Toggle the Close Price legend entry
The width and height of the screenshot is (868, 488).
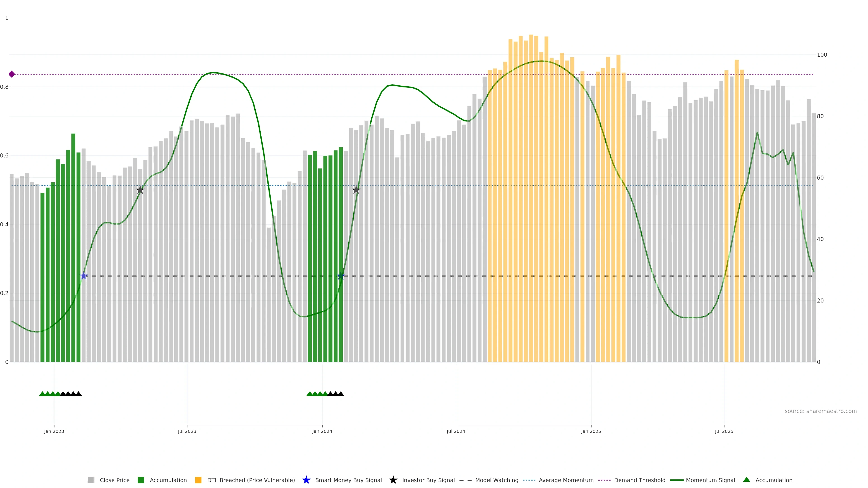point(114,480)
